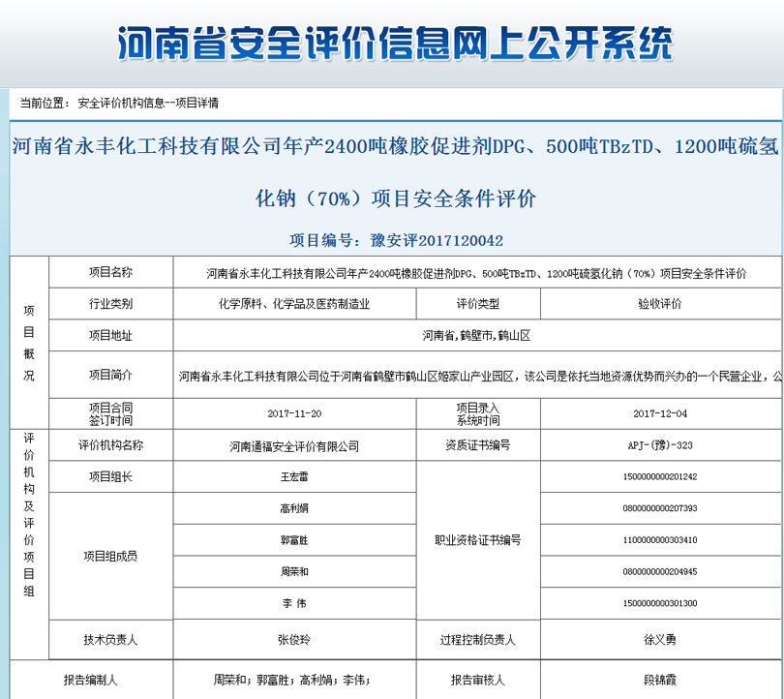Image resolution: width=784 pixels, height=699 pixels.
Task: Click the process control lead 徐义勇
Action: click(660, 640)
